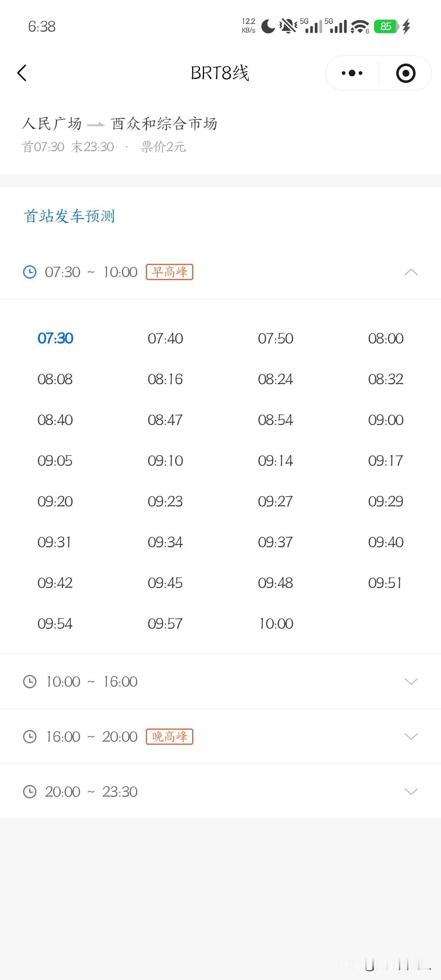Image resolution: width=441 pixels, height=980 pixels.
Task: Select the highlighted 07:30 departure time
Action: pos(55,338)
